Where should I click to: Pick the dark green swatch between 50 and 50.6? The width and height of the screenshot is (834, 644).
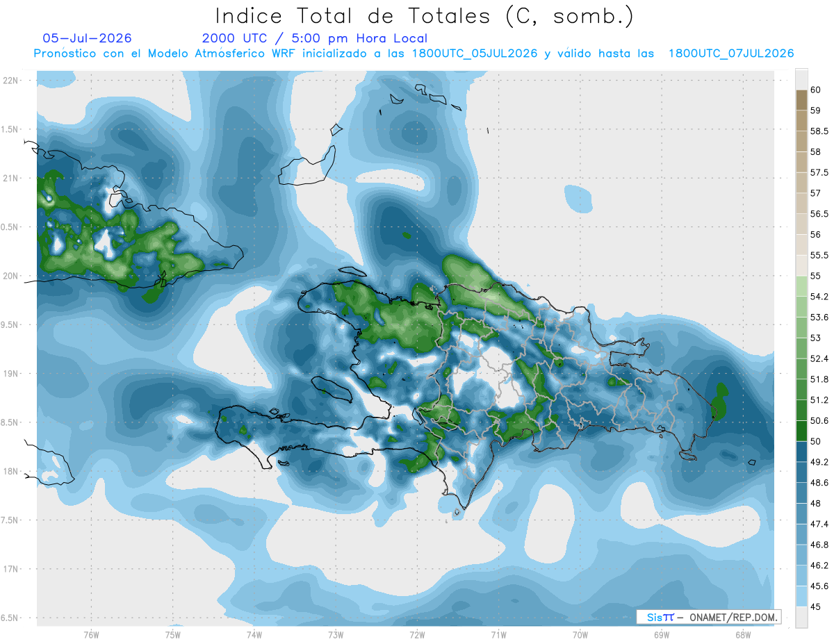click(801, 431)
